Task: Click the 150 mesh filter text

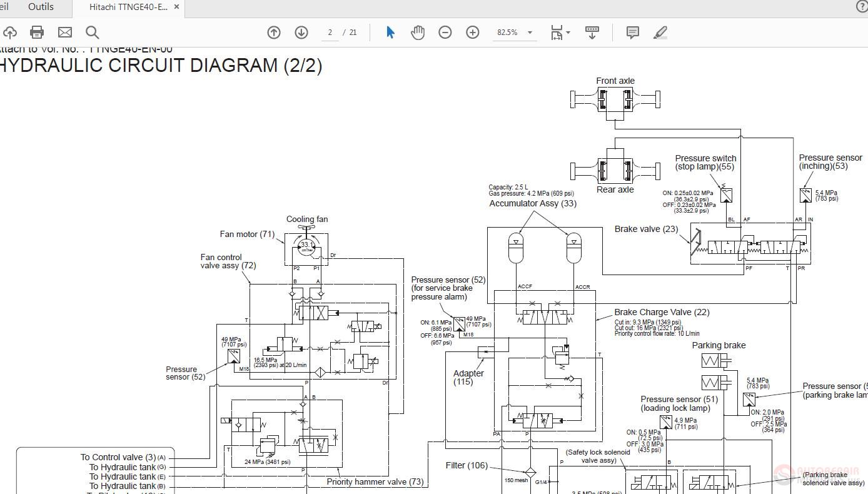Action: tap(517, 481)
